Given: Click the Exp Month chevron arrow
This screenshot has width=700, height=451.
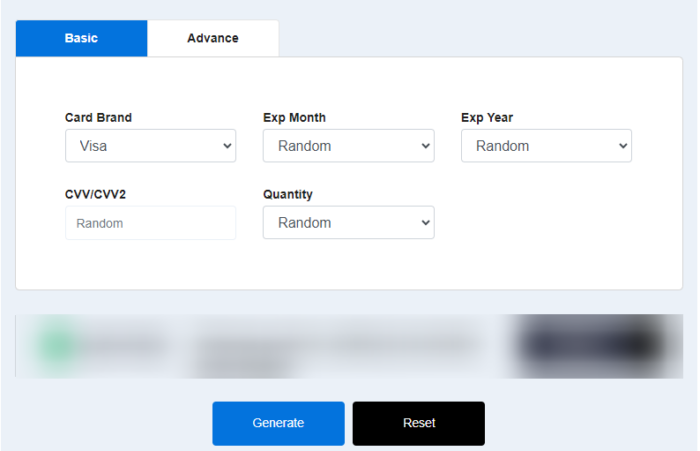Looking at the screenshot, I should (423, 146).
